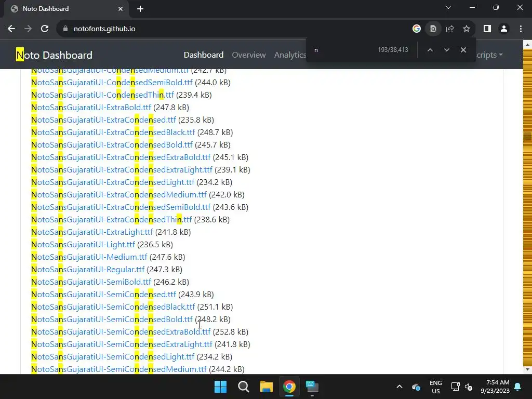Screen dimensions: 532x399
Task: Click the Noto Dashboard brand title
Action: point(54,55)
